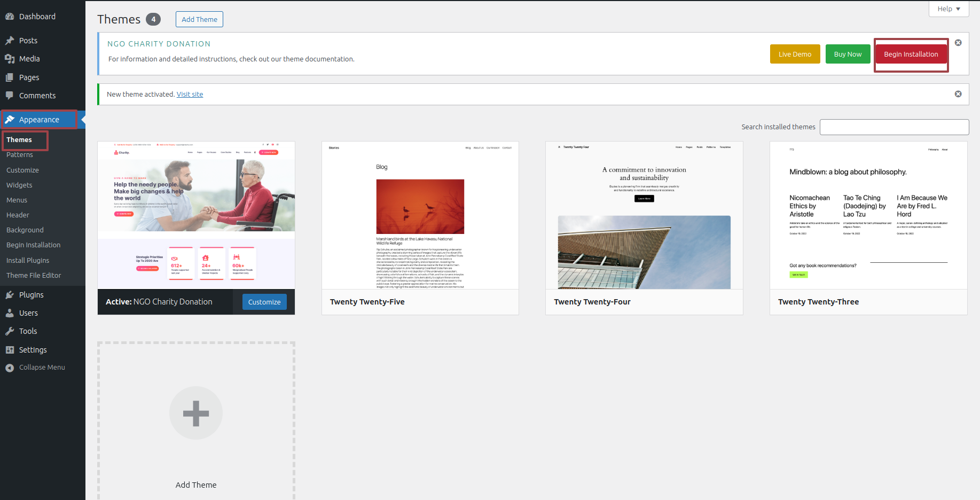Open the Background submenu item
The width and height of the screenshot is (980, 500).
coord(25,230)
